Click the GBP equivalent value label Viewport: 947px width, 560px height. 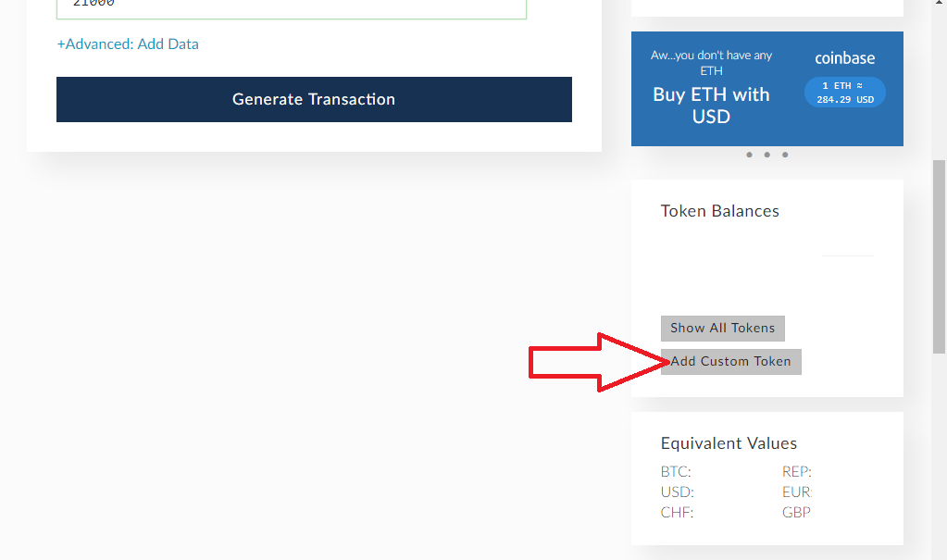796,513
